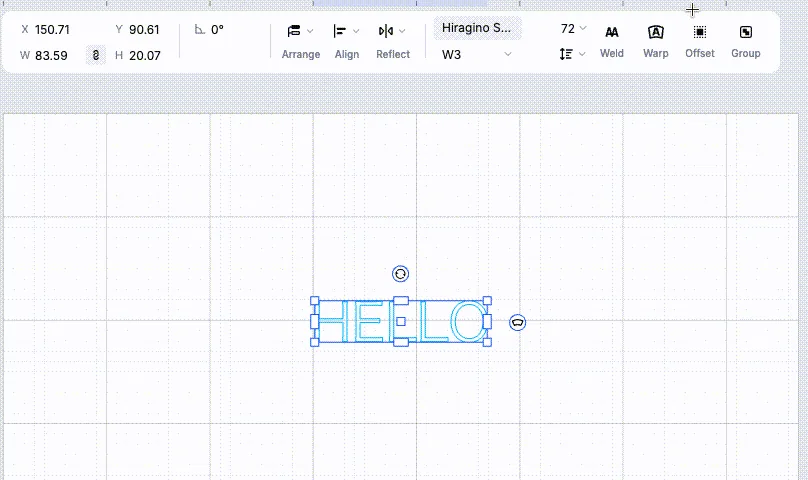Click the center handle of HELLO text
The height and width of the screenshot is (480, 808).
pos(400,321)
